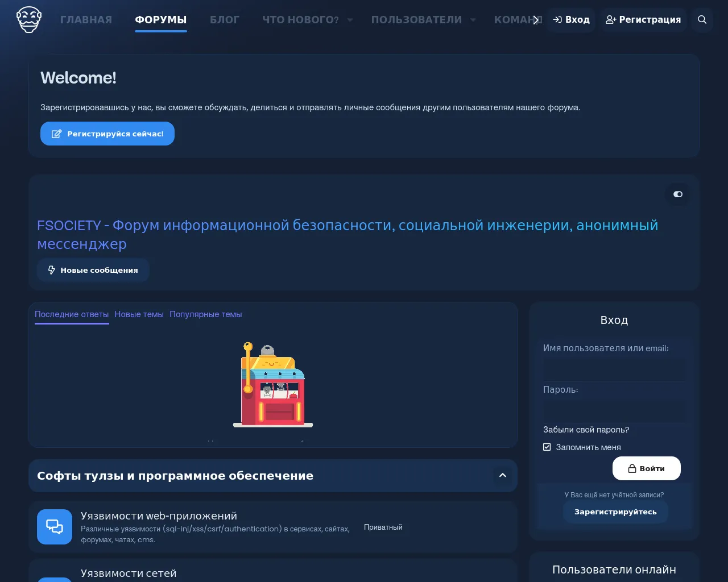This screenshot has width=728, height=582.
Task: Open the Новые сообщения button
Action: pyautogui.click(x=93, y=270)
